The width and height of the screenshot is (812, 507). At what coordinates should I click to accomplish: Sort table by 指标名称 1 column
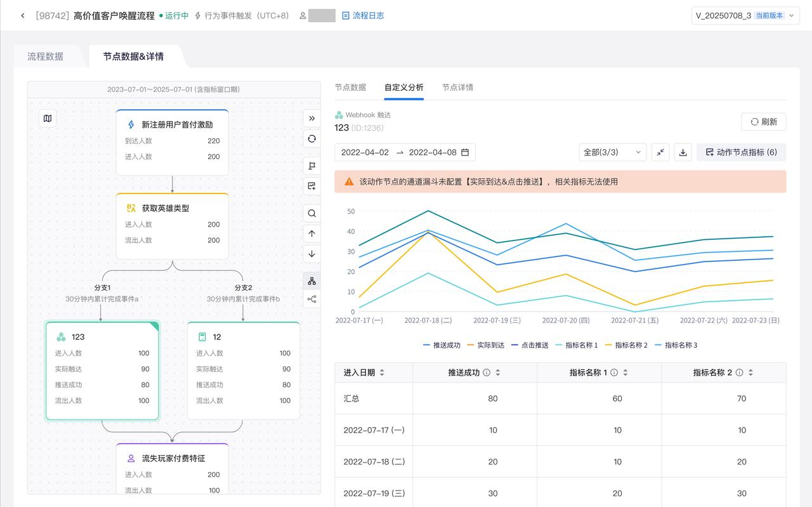pos(625,373)
